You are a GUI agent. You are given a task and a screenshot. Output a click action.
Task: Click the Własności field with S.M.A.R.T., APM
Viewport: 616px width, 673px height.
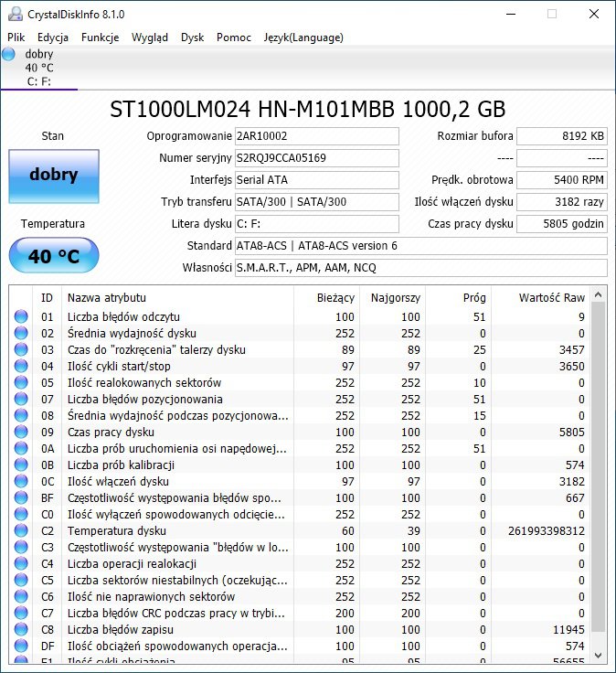coord(420,268)
